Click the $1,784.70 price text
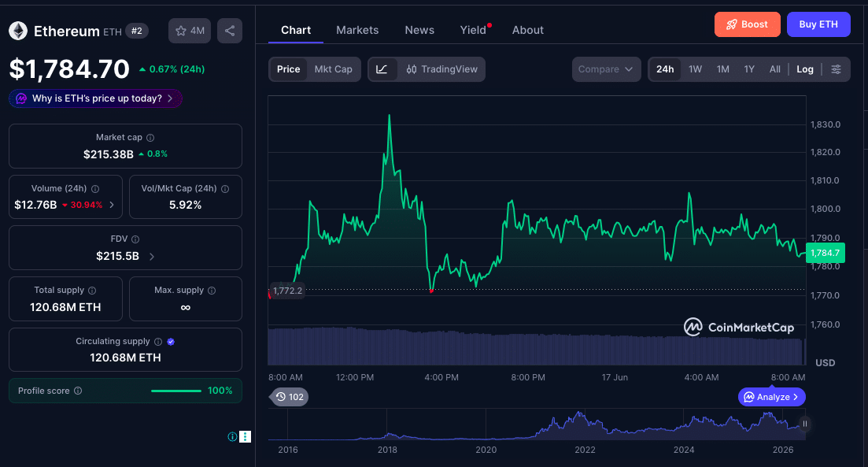 click(69, 69)
